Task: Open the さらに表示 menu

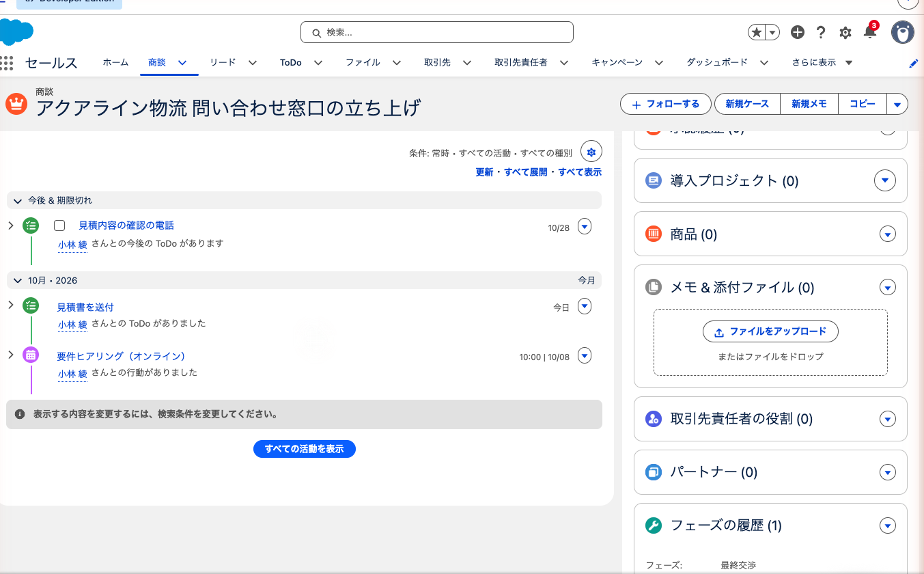Action: [x=822, y=62]
